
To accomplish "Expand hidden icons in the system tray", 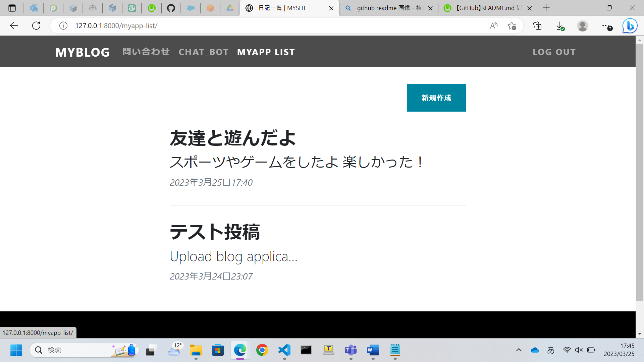I will 519,350.
